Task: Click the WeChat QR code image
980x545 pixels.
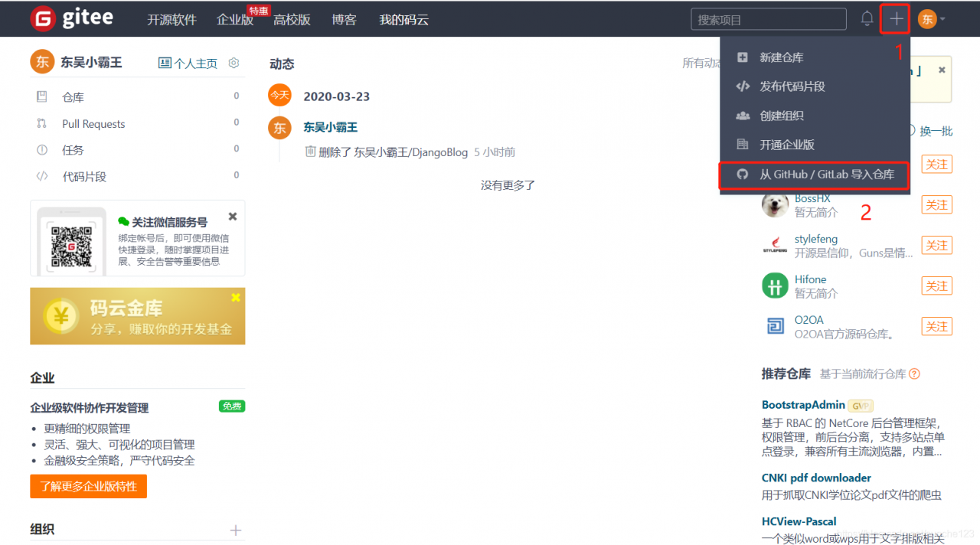Action: (71, 245)
